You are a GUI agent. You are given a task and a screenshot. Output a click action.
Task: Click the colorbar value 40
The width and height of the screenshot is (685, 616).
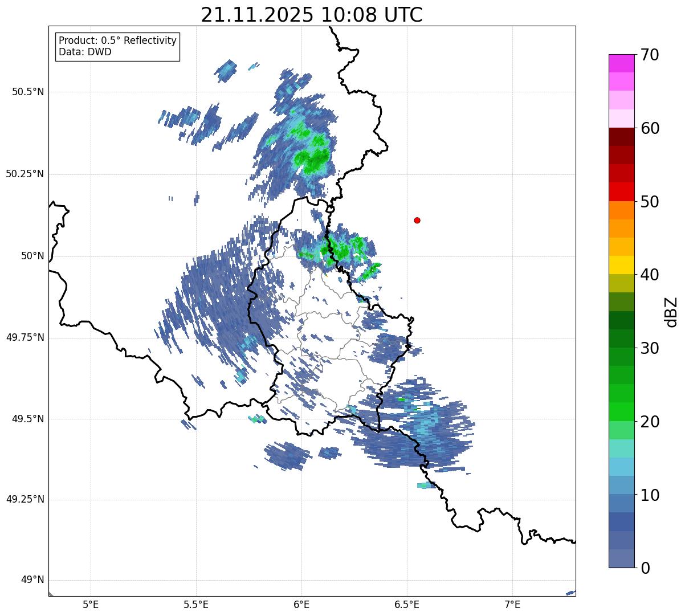[x=650, y=275]
